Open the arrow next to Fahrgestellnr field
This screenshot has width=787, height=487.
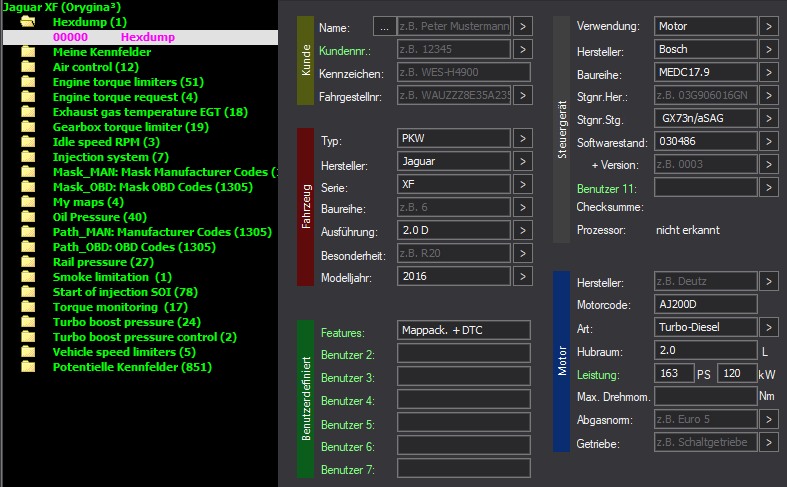(523, 95)
